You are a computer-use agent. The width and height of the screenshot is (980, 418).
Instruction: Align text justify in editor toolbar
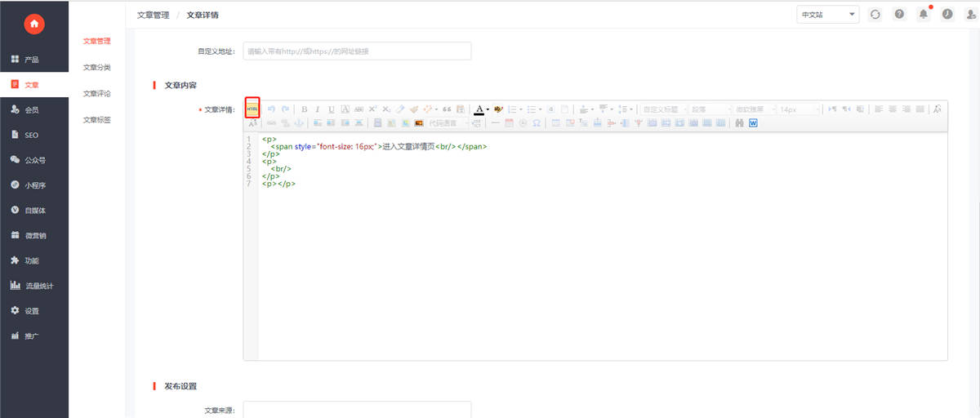920,109
